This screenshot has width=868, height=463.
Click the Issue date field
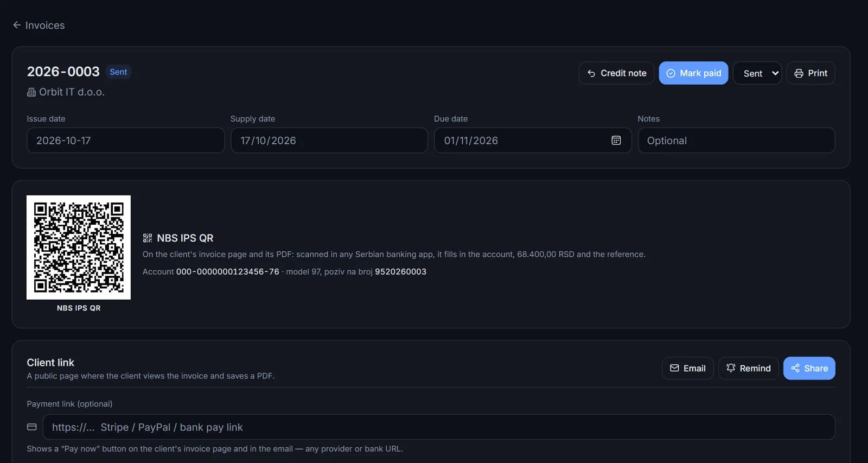click(125, 141)
